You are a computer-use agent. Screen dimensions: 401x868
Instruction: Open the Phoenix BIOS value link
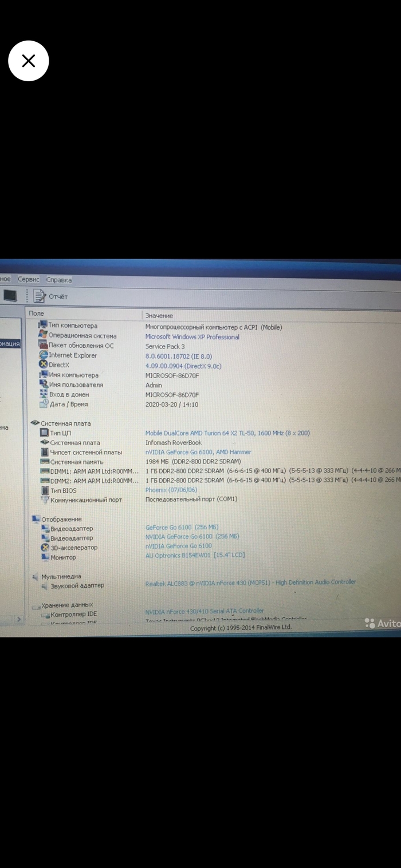[x=171, y=490]
